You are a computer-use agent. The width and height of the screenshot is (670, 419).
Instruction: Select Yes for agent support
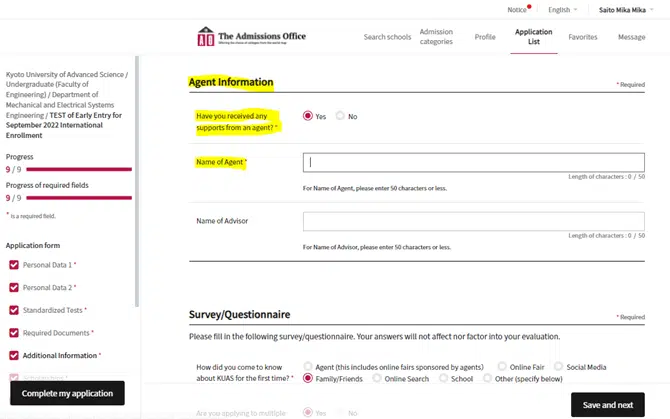(308, 116)
